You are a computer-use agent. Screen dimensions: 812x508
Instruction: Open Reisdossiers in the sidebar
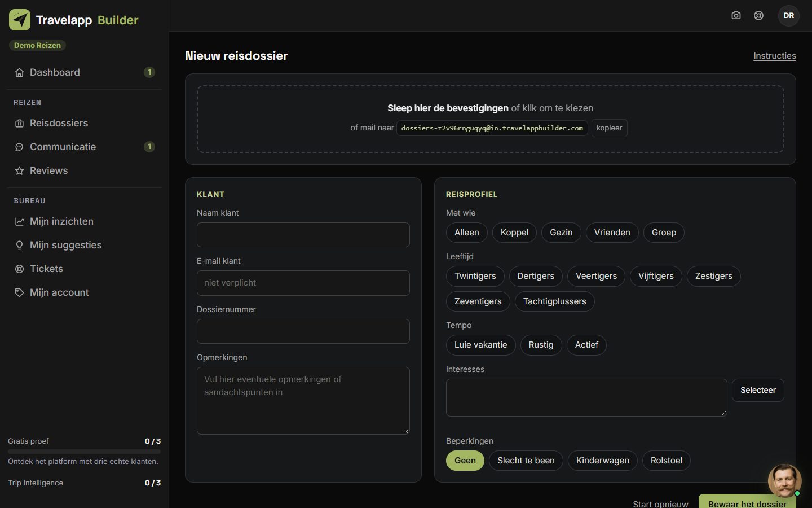tap(84, 123)
